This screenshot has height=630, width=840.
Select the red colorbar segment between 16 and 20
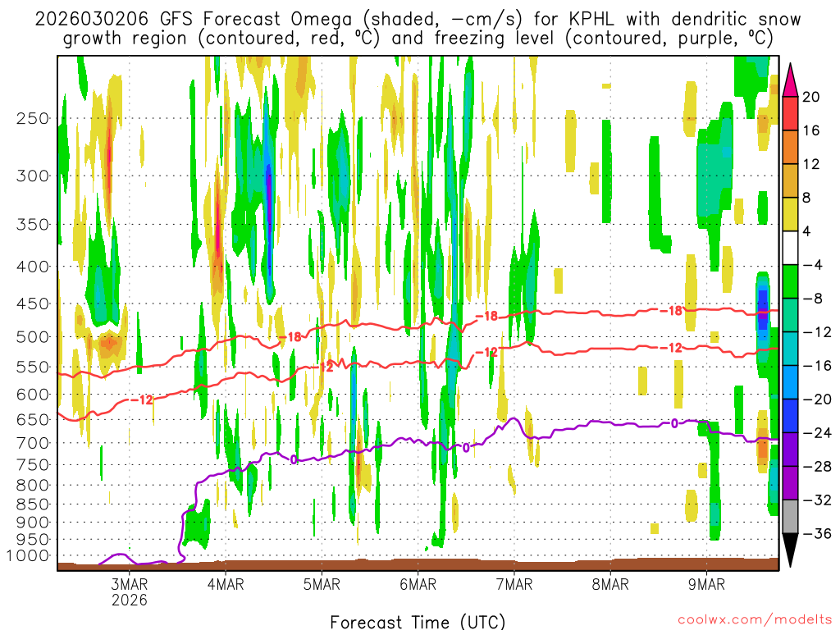pos(792,113)
